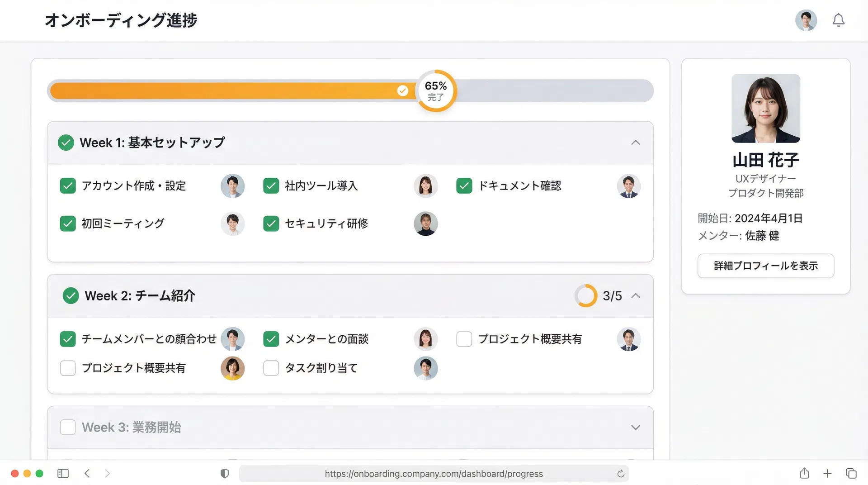This screenshot has height=485, width=868.
Task: Open the user avatar in the header
Action: [x=806, y=20]
